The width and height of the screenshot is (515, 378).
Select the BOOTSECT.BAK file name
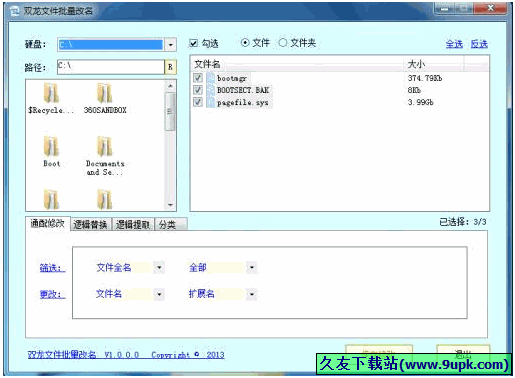click(243, 90)
